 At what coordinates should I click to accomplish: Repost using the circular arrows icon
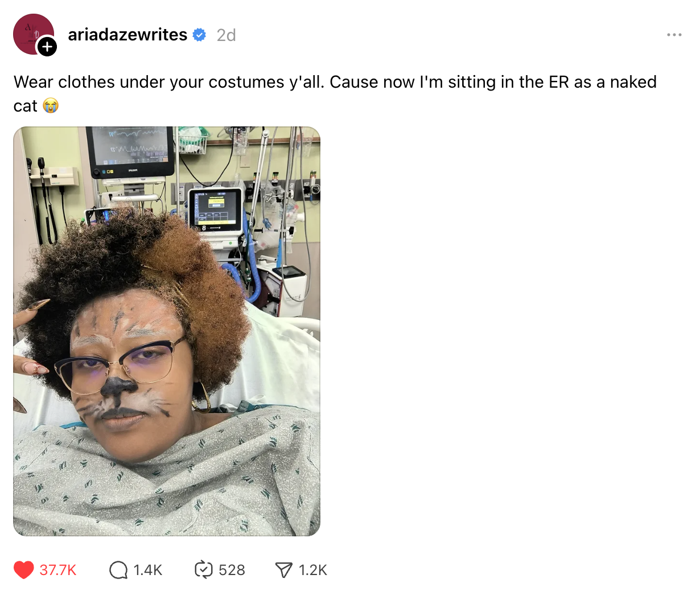point(203,570)
